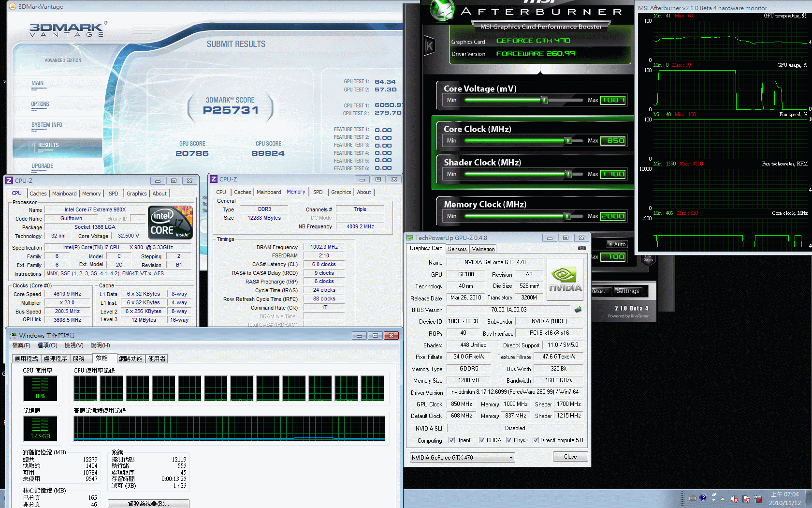Screen dimensions: 812x508
Task: Switch Task Manager to 處理程序 tab
Action: (55, 359)
